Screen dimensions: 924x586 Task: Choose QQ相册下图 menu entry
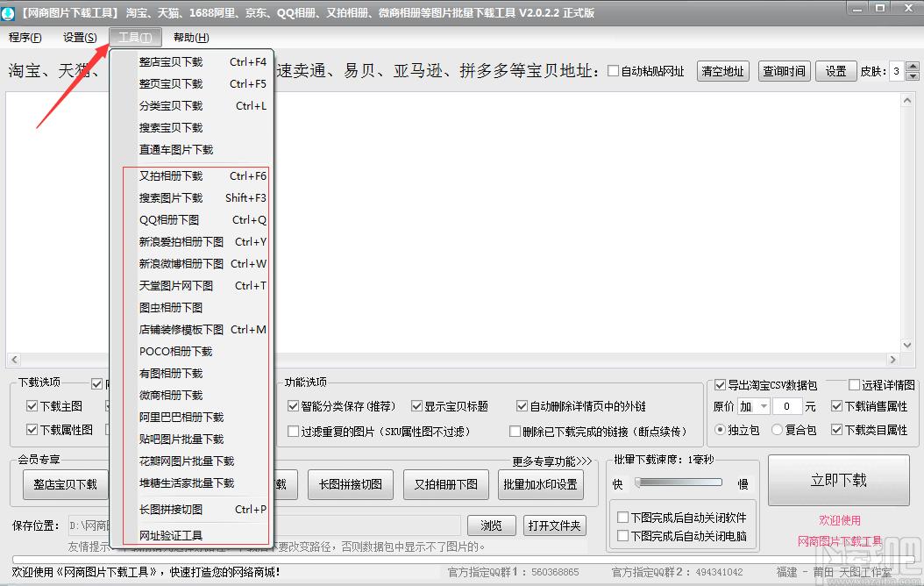pyautogui.click(x=192, y=220)
